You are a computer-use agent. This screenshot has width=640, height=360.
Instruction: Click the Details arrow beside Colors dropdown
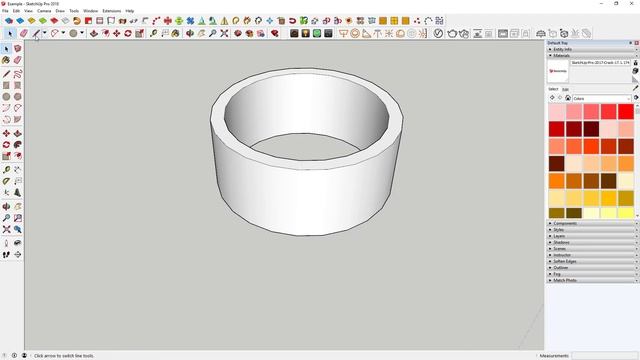(636, 98)
